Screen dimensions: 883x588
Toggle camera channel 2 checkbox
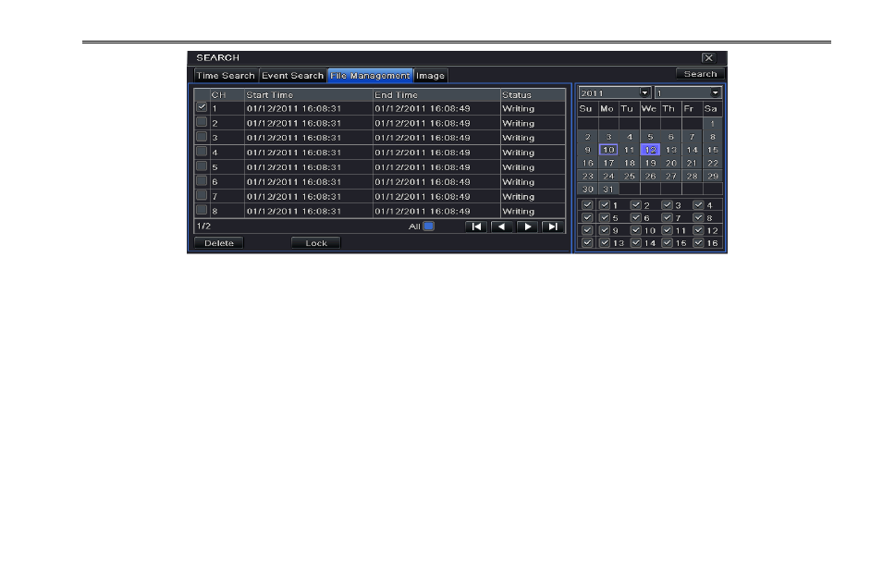[x=636, y=205]
